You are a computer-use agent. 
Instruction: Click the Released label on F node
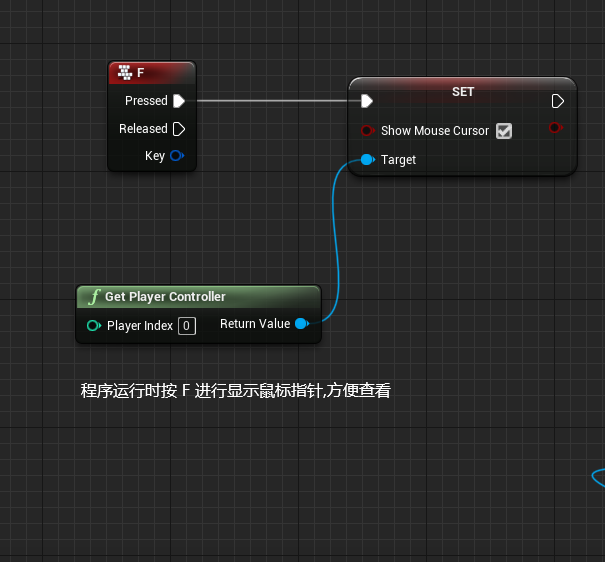coord(143,128)
